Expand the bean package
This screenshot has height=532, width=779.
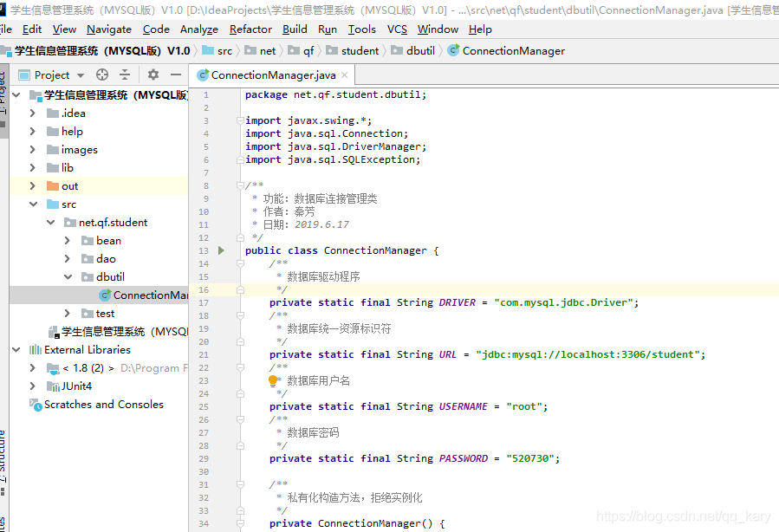pyautogui.click(x=68, y=241)
